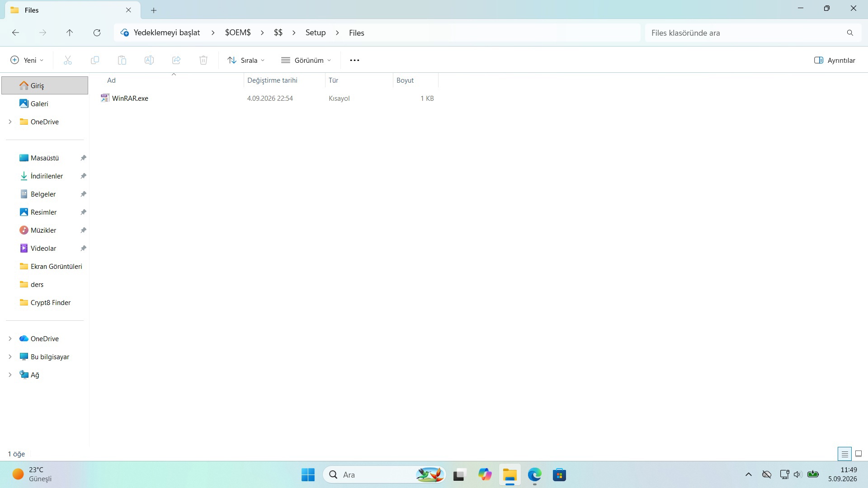This screenshot has height=488, width=868.
Task: Open Giriş home in sidebar
Action: click(x=45, y=85)
